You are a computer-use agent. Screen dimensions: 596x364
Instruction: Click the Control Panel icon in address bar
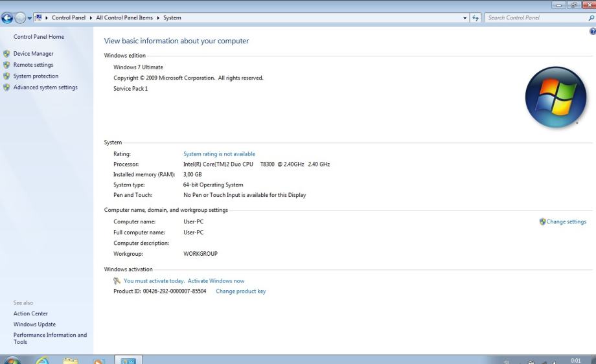(38, 17)
